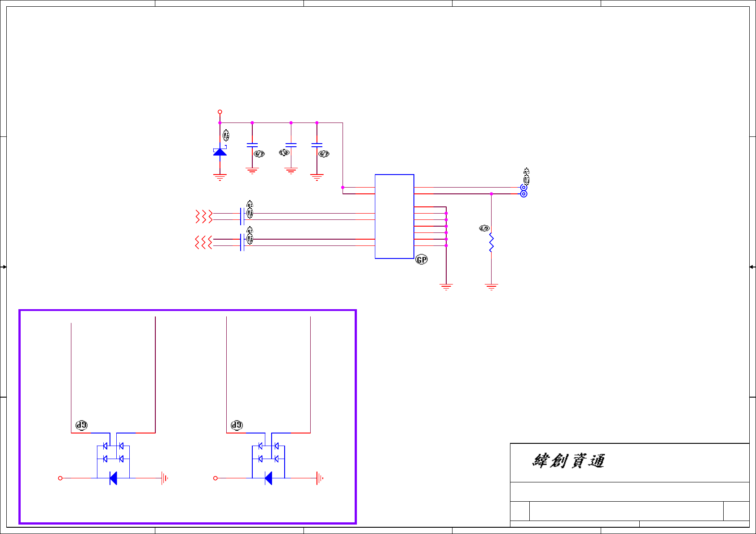Select the blue Zener diode symbol

pos(220,151)
